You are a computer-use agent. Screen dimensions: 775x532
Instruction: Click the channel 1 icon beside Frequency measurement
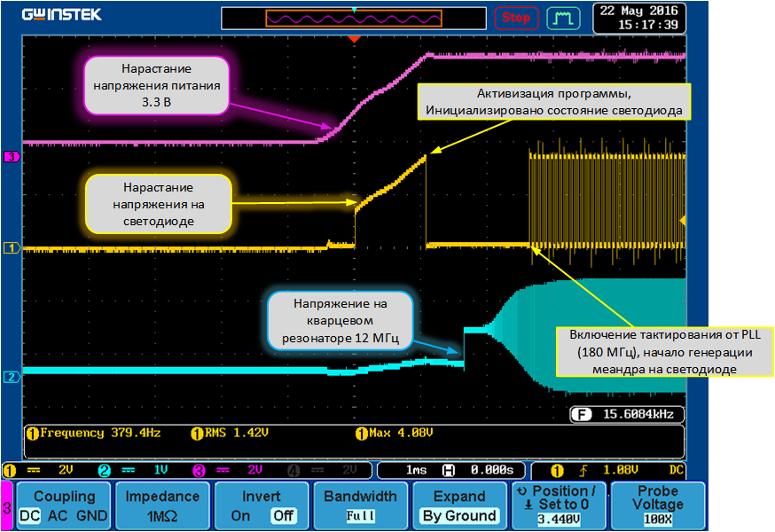pos(33,434)
